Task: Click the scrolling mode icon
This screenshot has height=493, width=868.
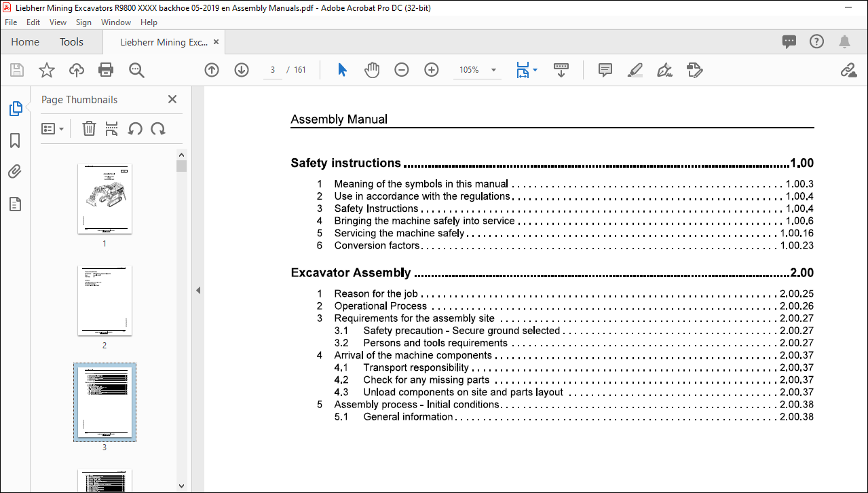Action: point(561,70)
